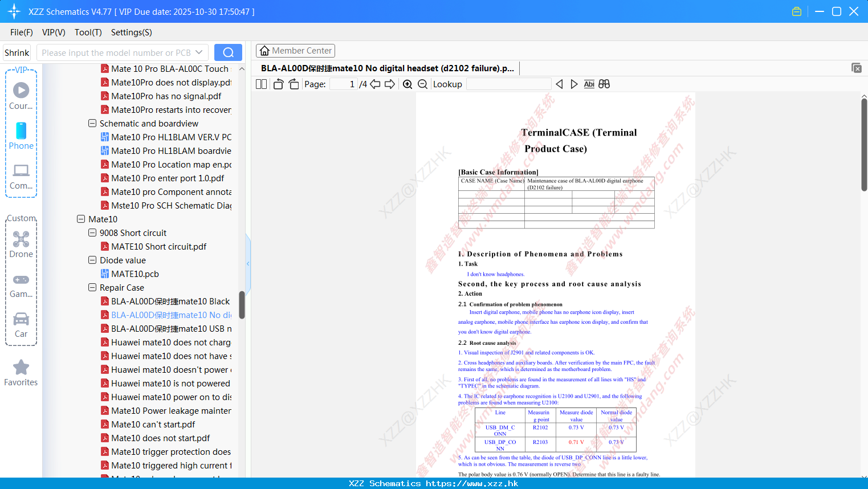This screenshot has height=489, width=868.
Task: Open Mate 10 Pro BLA-AL00C Touch file
Action: (x=165, y=69)
